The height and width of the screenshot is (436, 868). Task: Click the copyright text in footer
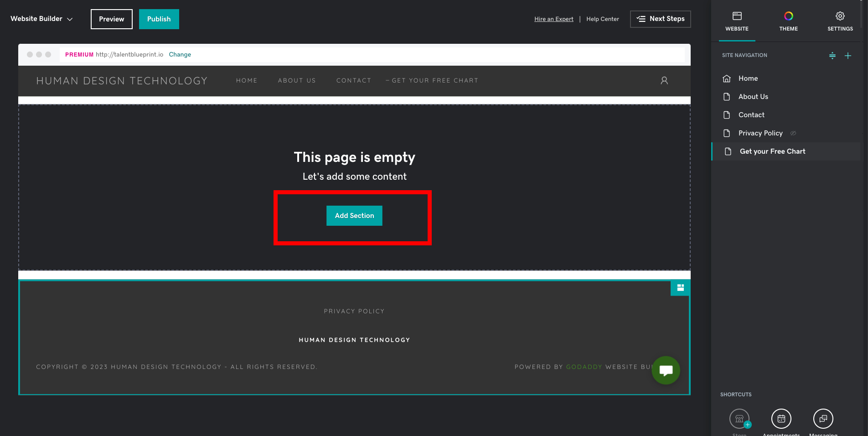(x=176, y=367)
